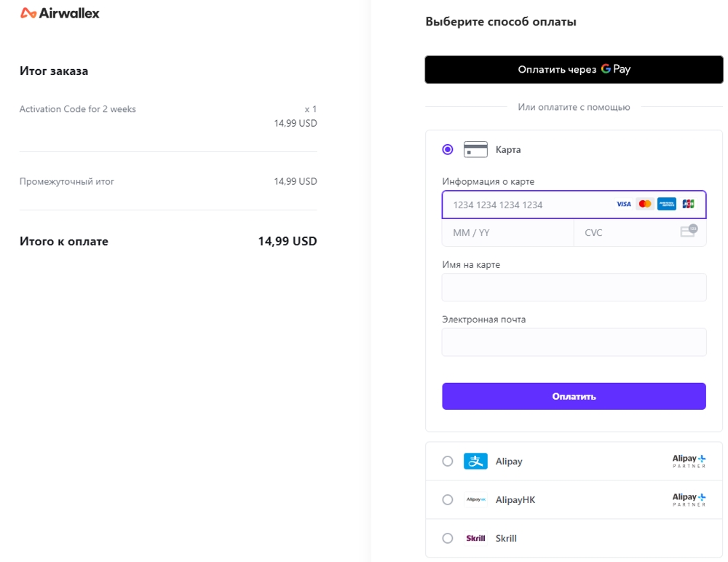Click the Activation Code for 2 weeks item
Screen dimensions: 728x562
[78, 109]
